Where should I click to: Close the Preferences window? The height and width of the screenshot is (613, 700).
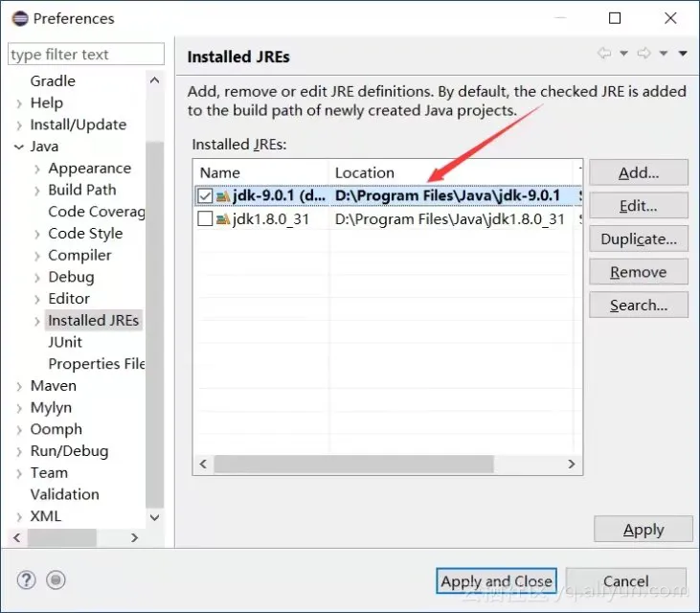670,18
